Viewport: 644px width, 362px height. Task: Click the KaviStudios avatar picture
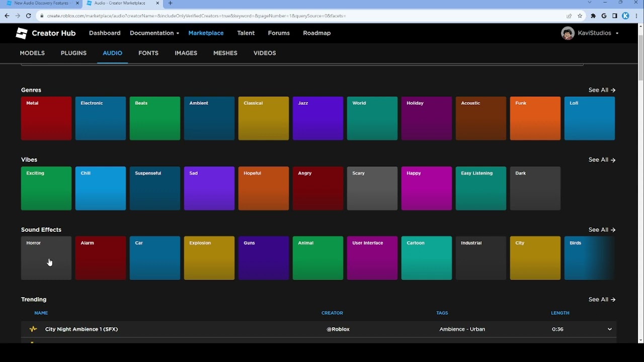568,33
